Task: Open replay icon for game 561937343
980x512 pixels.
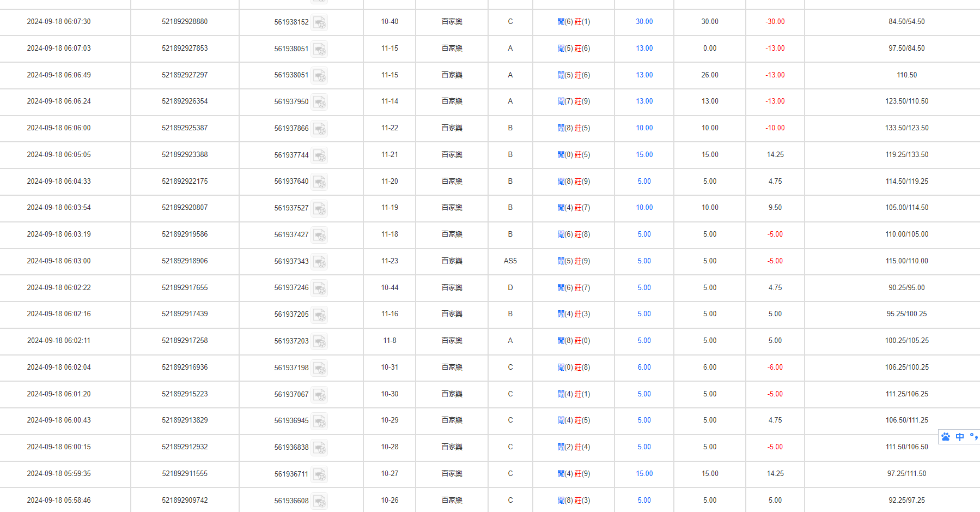Action: point(319,262)
